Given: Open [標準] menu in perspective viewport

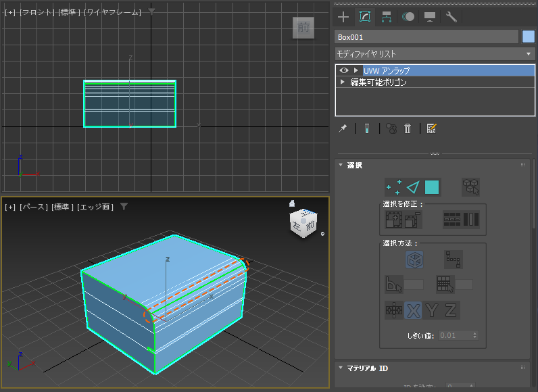Looking at the screenshot, I should coord(62,207).
